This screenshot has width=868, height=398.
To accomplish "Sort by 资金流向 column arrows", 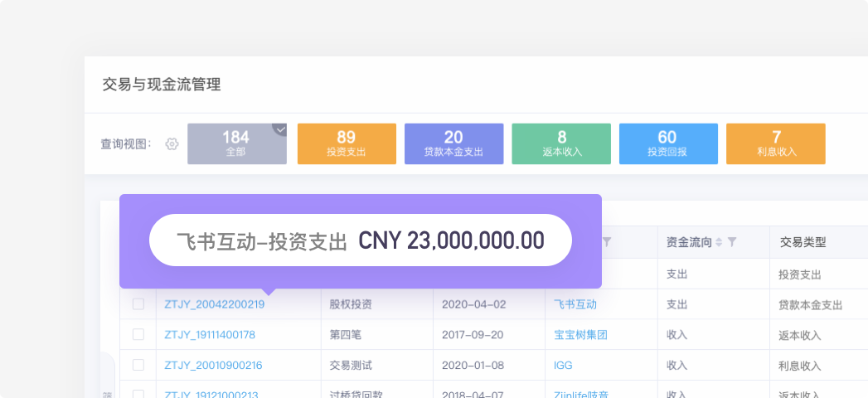I will point(719,242).
